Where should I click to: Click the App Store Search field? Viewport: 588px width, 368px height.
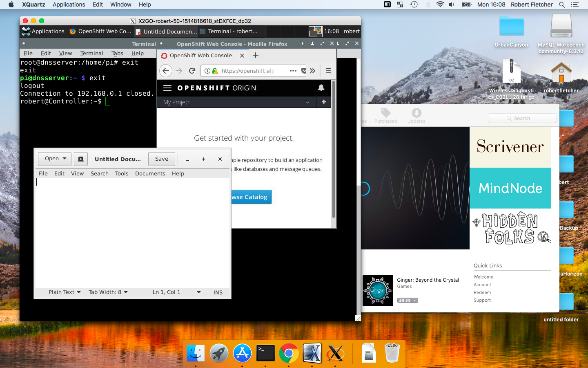[x=522, y=118]
